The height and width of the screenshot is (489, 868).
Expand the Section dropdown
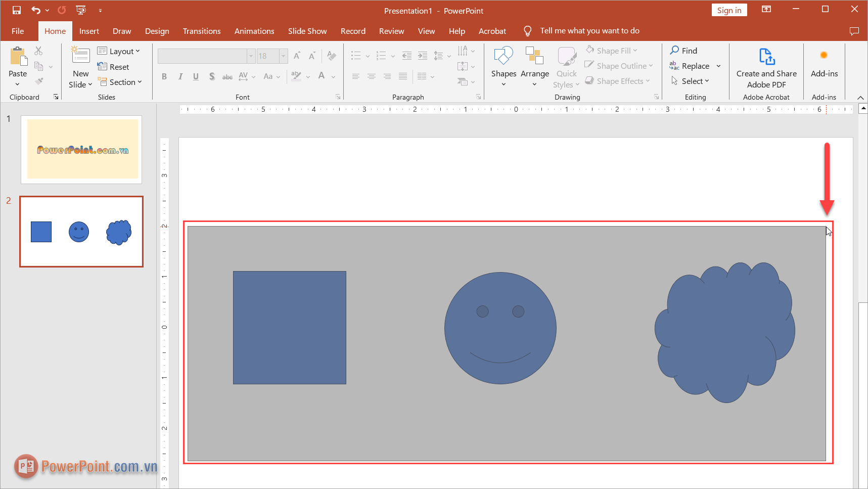[120, 82]
